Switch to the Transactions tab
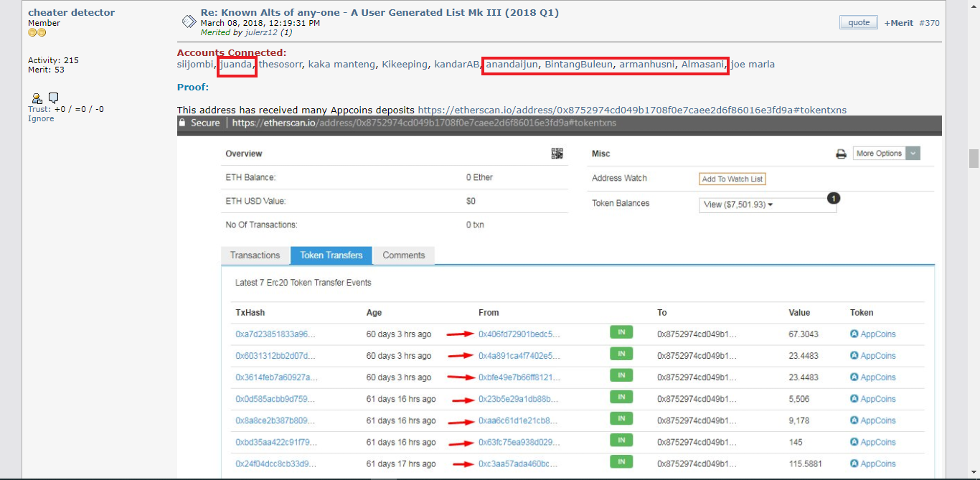 [x=255, y=255]
